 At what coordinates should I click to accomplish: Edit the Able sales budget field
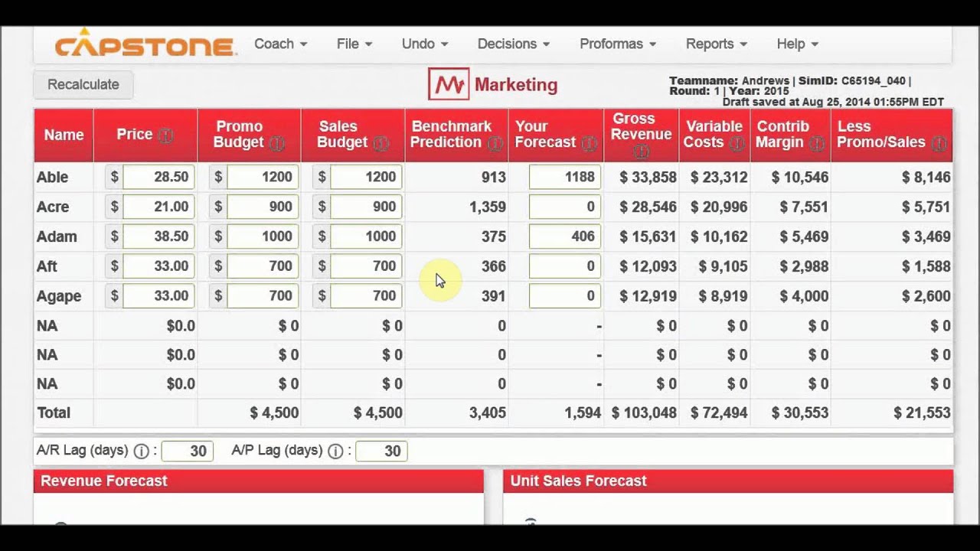point(366,177)
